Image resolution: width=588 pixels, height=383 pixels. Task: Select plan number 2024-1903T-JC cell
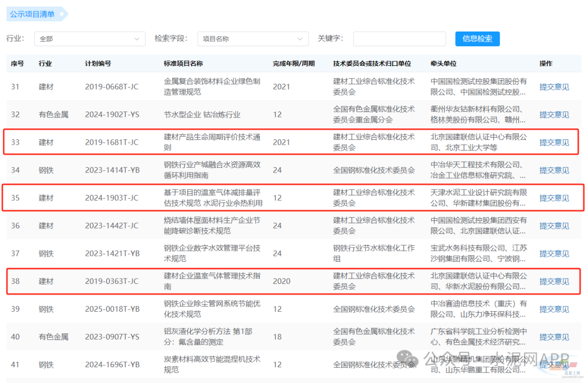(x=112, y=198)
